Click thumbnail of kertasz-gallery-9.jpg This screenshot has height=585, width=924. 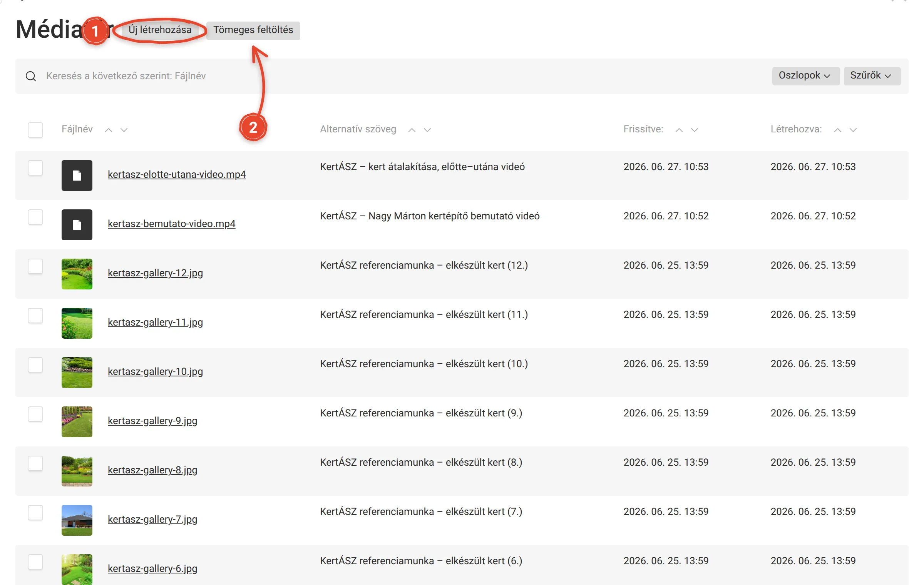pyautogui.click(x=77, y=422)
